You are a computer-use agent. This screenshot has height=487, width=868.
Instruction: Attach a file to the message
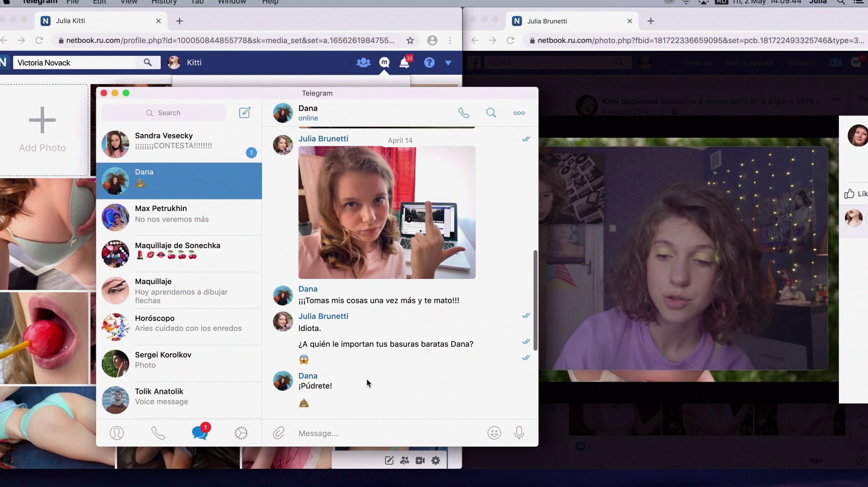tap(279, 433)
